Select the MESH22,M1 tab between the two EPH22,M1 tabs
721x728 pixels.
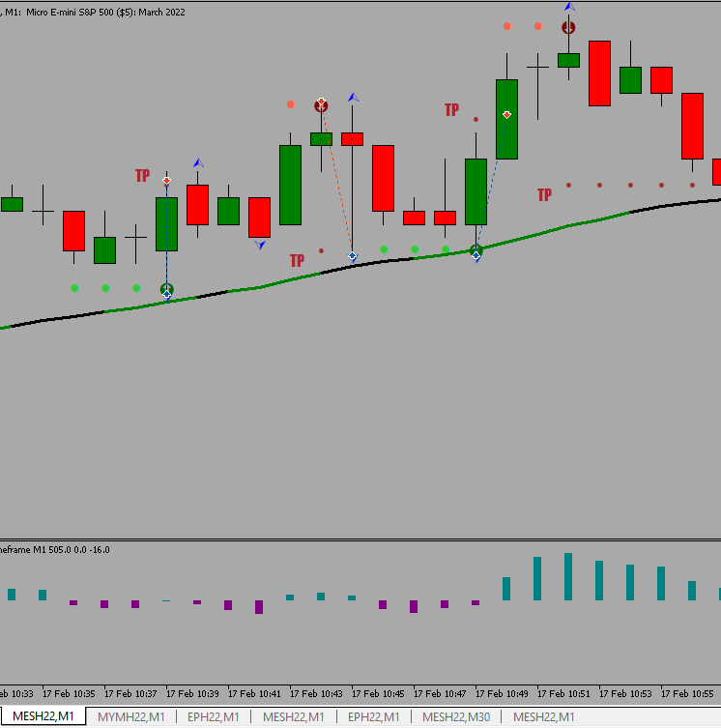294,716
